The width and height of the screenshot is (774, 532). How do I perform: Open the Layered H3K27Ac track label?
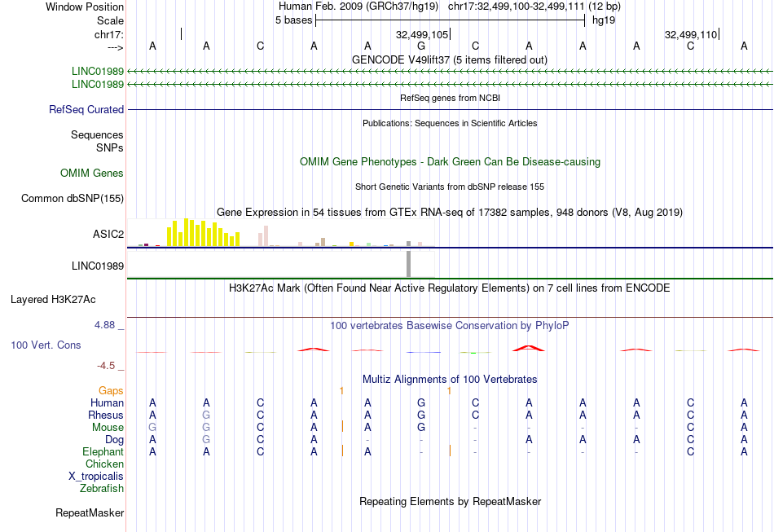click(53, 300)
